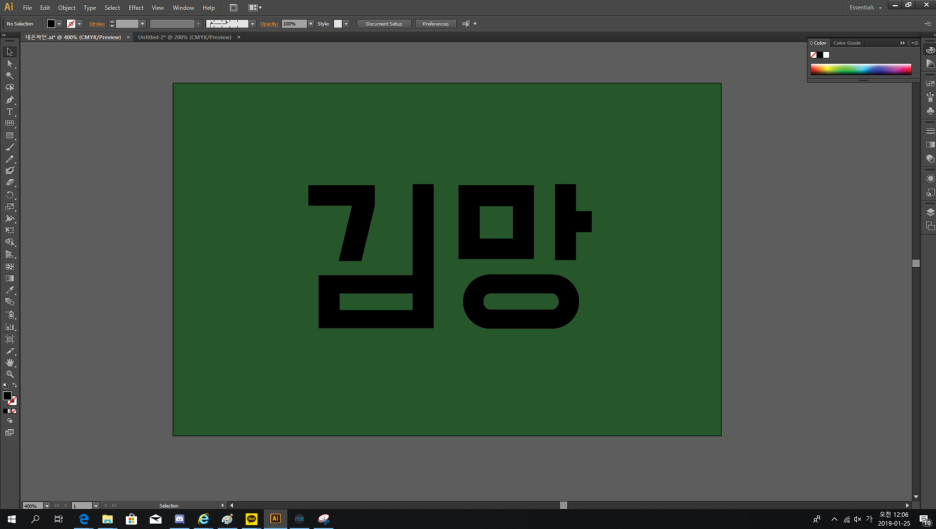936x529 pixels.
Task: Open the Effect menu
Action: tap(136, 7)
